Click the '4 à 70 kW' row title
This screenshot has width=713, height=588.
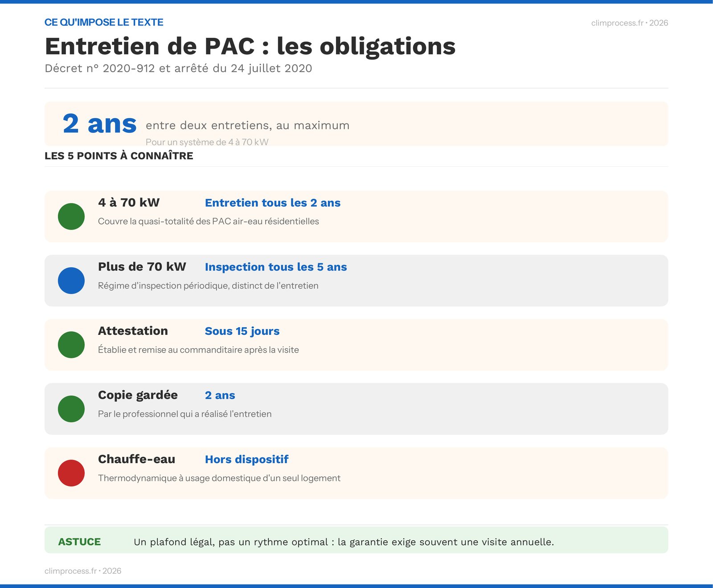(x=129, y=202)
